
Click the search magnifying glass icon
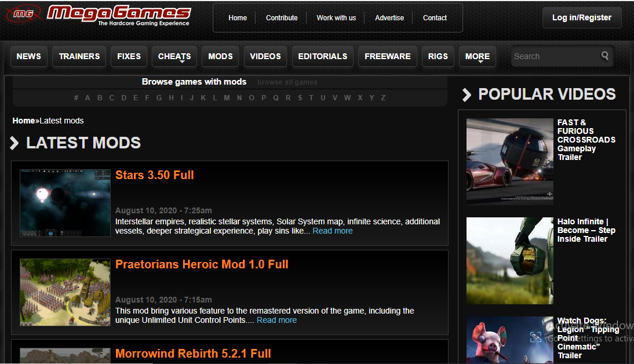[604, 56]
